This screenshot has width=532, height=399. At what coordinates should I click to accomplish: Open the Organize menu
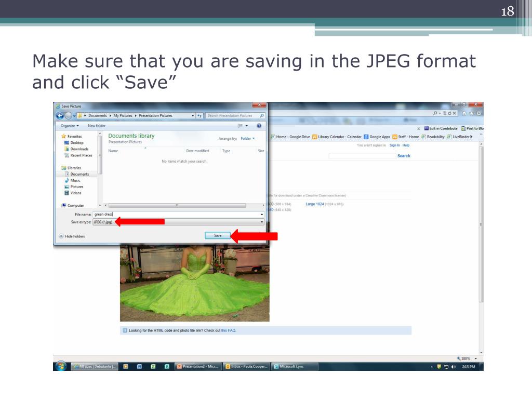70,126
